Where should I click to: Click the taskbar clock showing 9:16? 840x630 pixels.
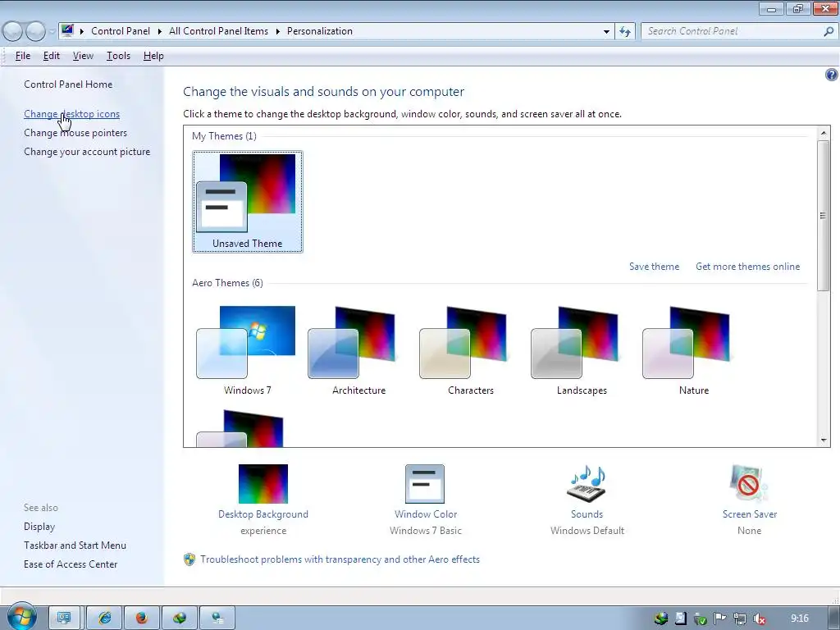pos(799,619)
